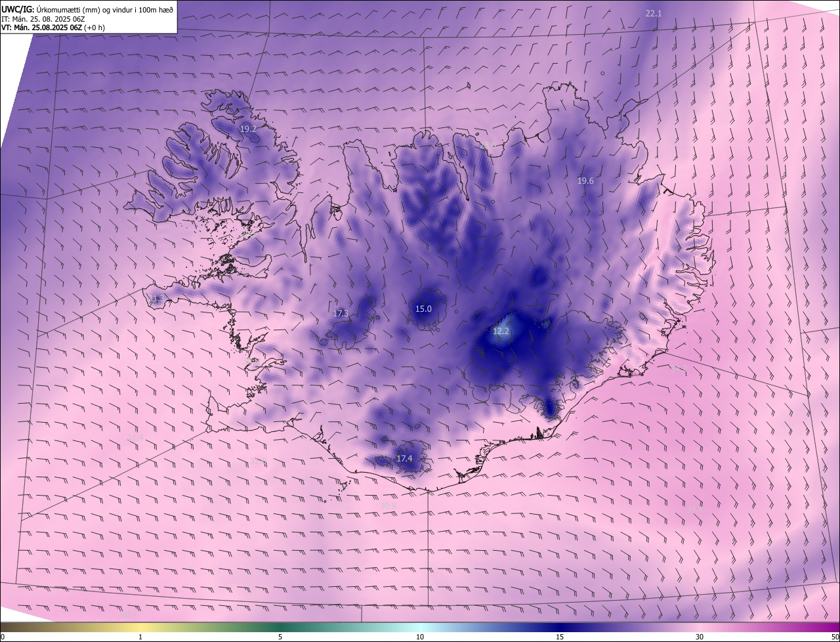Viewport: 840px width, 642px height.
Task: Click the faint 31.4 value over the southwest sea
Action: [135, 438]
